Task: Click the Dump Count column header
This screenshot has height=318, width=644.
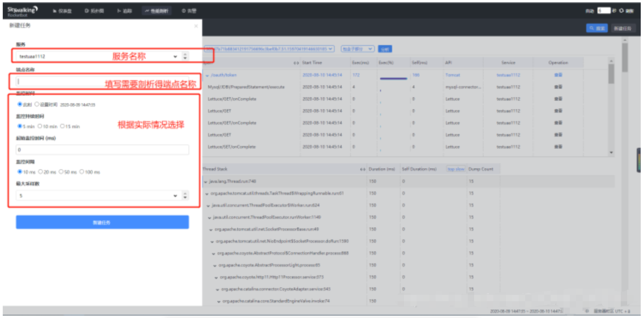Action: pyautogui.click(x=481, y=169)
